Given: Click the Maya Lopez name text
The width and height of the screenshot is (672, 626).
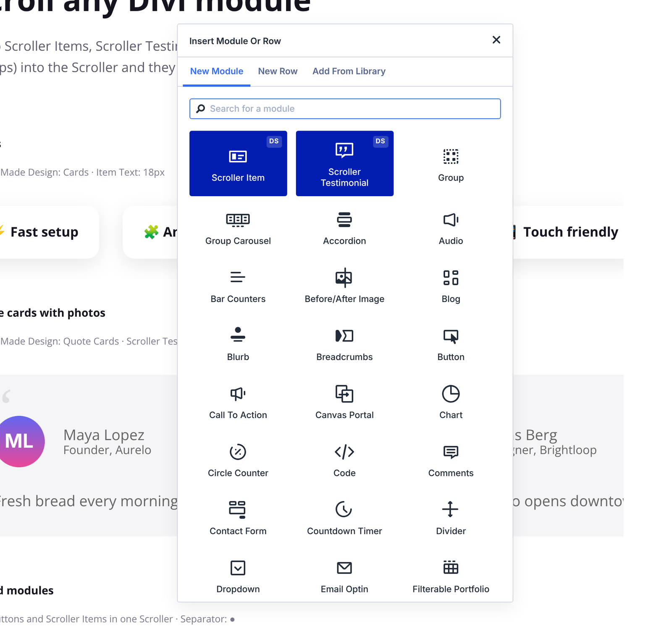Looking at the screenshot, I should pos(104,435).
